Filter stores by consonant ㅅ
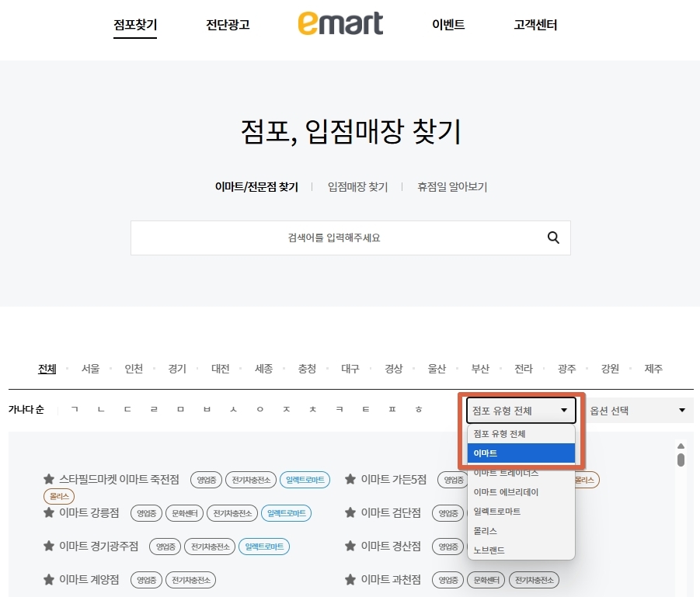700x597 pixels. pos(233,409)
